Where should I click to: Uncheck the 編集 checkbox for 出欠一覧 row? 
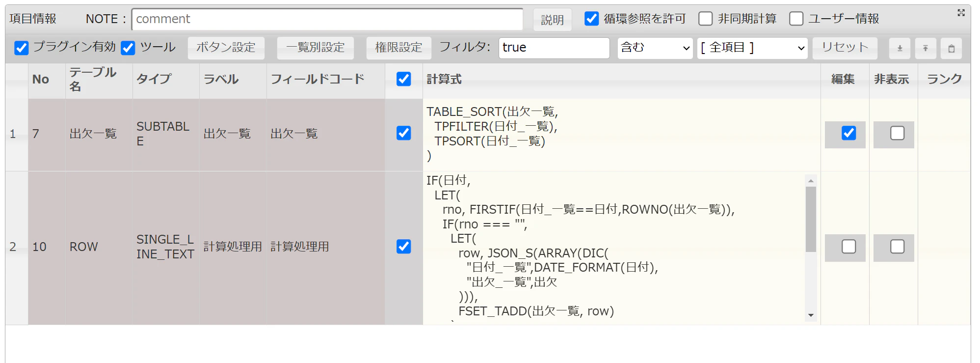pos(848,133)
